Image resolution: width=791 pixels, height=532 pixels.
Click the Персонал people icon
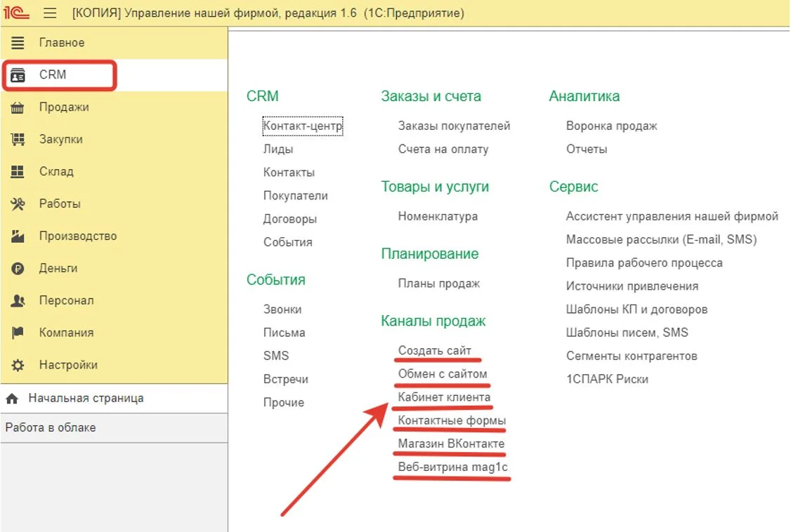18,301
